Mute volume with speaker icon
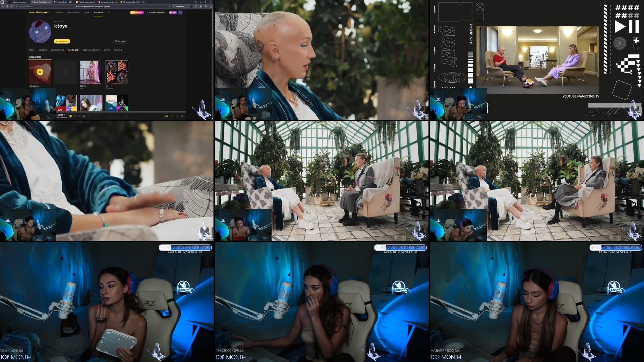The image size is (644, 362). (182, 116)
